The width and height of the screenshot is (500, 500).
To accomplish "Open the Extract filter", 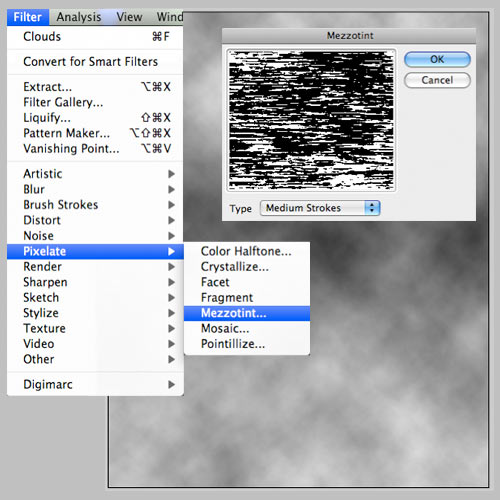I will coord(95,87).
